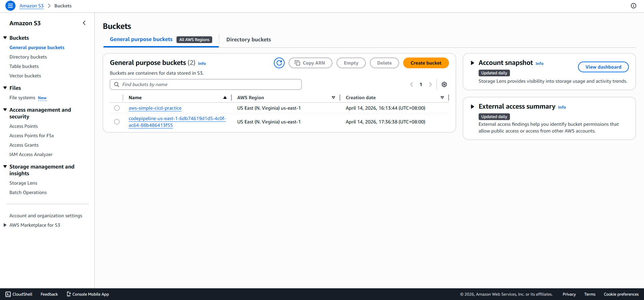Open Access Points for FSx
Image resolution: width=644 pixels, height=300 pixels.
32,136
